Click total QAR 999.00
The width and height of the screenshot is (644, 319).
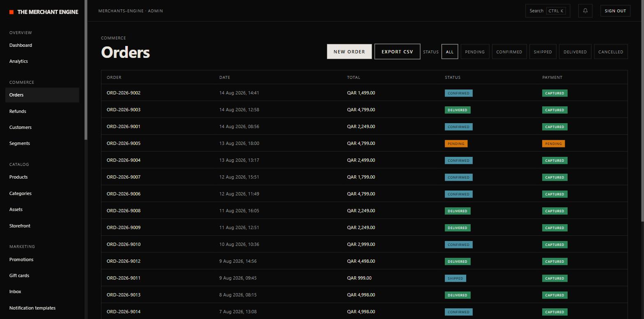[x=359, y=278]
